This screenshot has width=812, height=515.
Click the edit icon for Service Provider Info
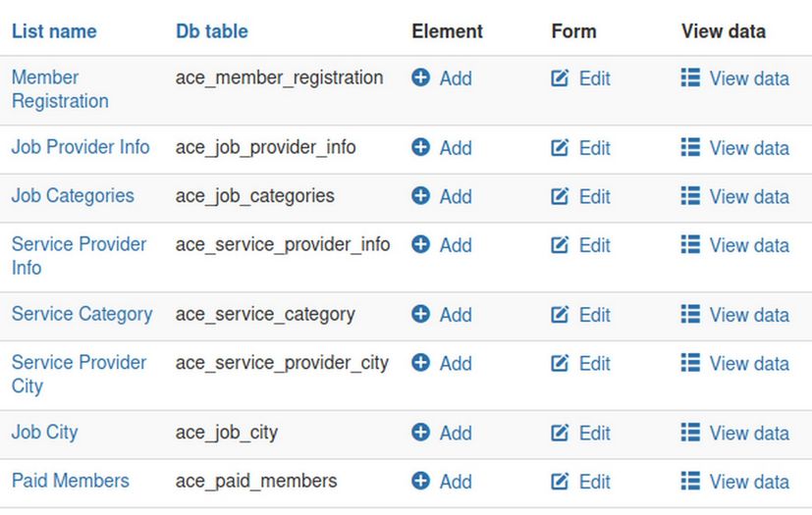[561, 244]
